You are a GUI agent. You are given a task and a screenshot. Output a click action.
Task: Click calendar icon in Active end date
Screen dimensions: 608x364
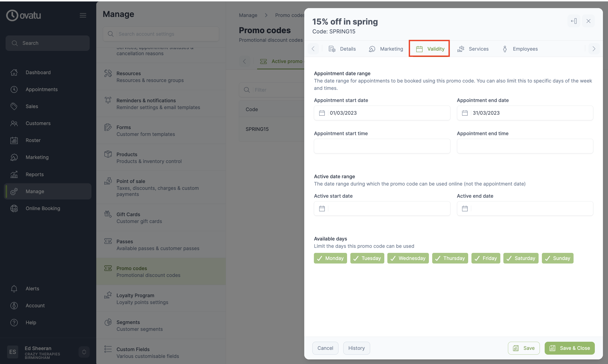(465, 209)
